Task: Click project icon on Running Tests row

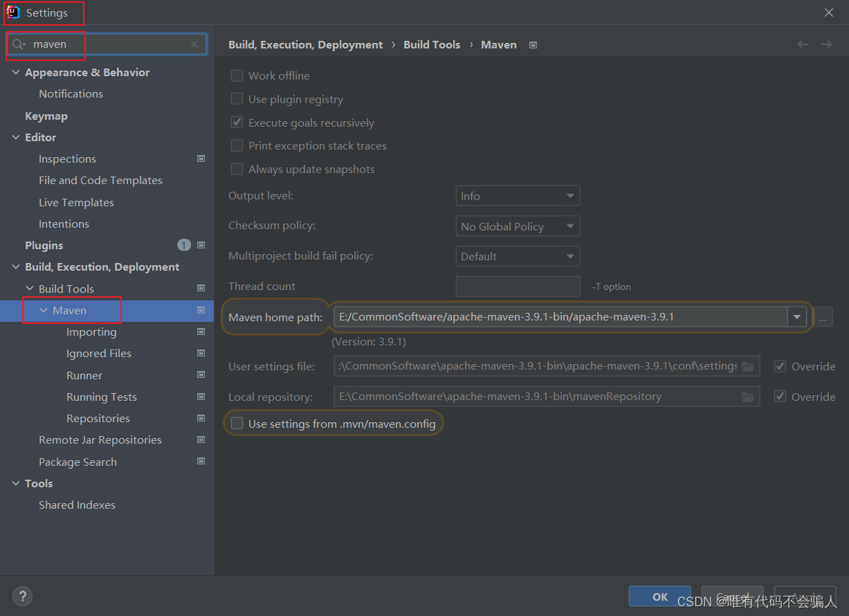Action: (x=201, y=397)
